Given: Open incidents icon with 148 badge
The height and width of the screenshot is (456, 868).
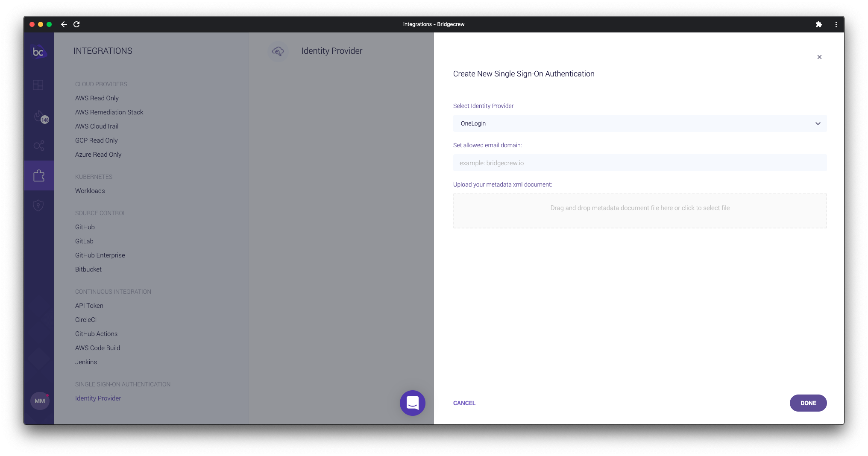Looking at the screenshot, I should tap(41, 116).
